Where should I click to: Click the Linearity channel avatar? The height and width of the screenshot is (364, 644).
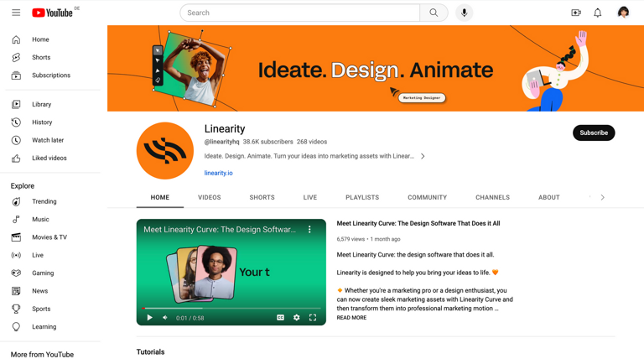(x=165, y=151)
